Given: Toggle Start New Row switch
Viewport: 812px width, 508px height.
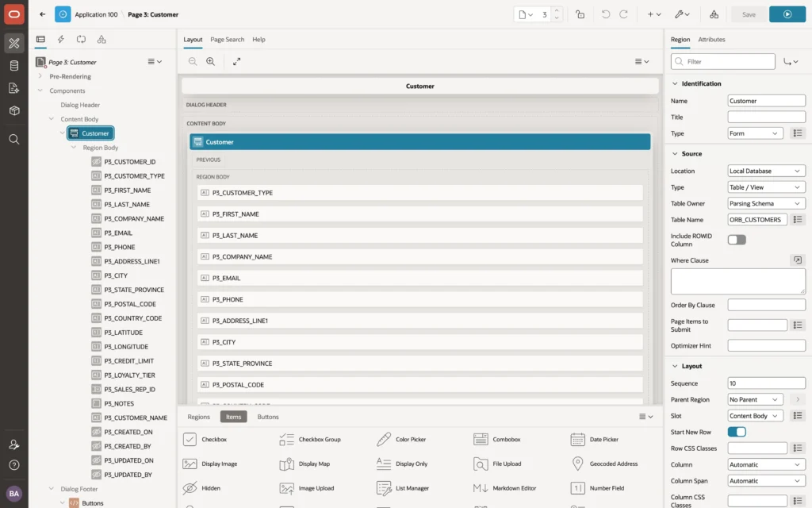Looking at the screenshot, I should (x=737, y=432).
